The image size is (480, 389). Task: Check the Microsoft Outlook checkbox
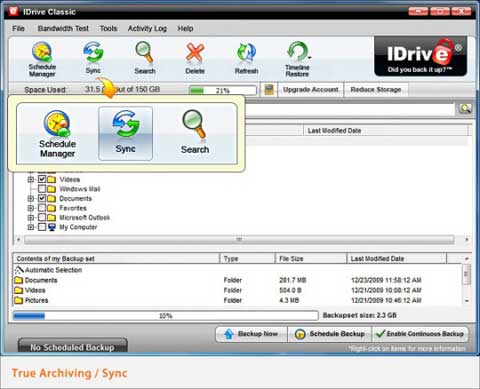(x=42, y=217)
